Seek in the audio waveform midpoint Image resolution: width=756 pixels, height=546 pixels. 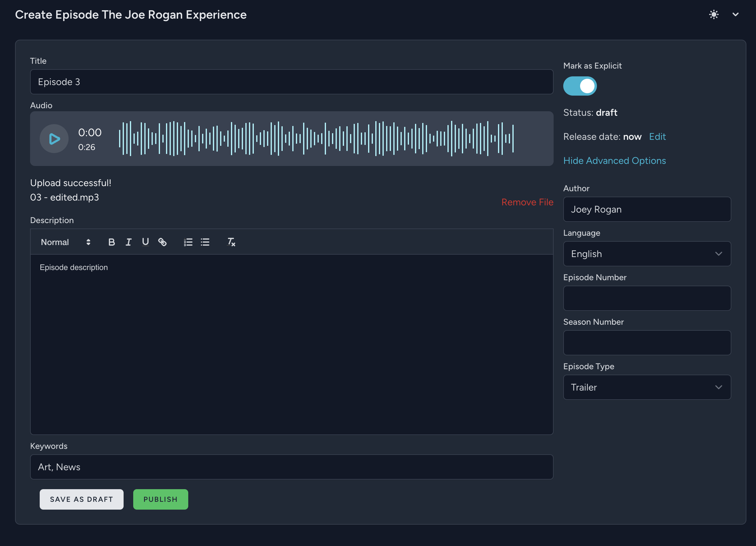click(316, 139)
